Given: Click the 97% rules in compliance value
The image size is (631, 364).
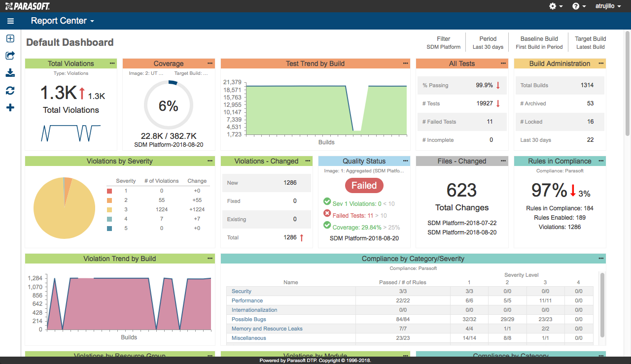Looking at the screenshot, I should (x=549, y=190).
